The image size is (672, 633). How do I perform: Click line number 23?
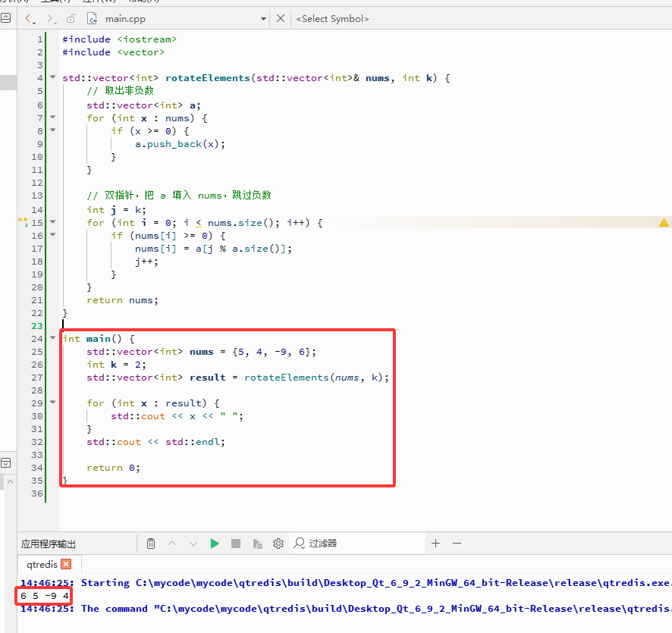37,326
